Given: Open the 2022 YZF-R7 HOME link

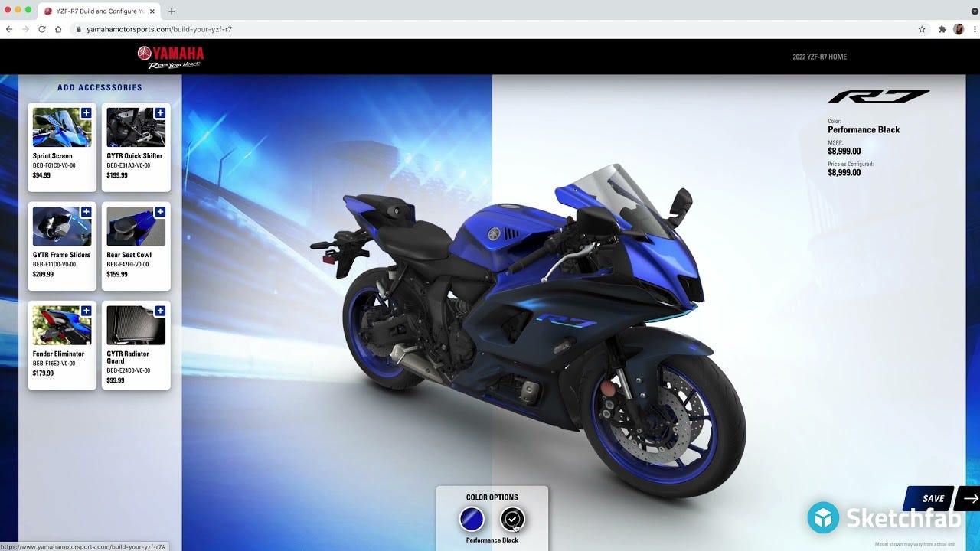Looking at the screenshot, I should click(x=819, y=57).
